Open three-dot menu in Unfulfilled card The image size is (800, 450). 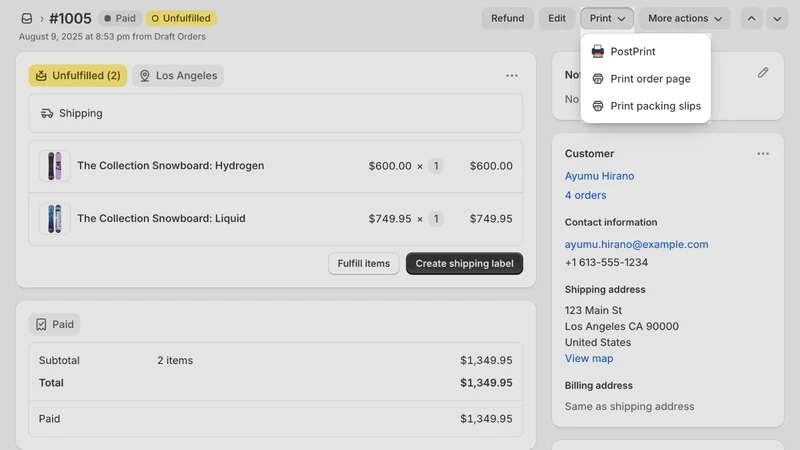[512, 76]
